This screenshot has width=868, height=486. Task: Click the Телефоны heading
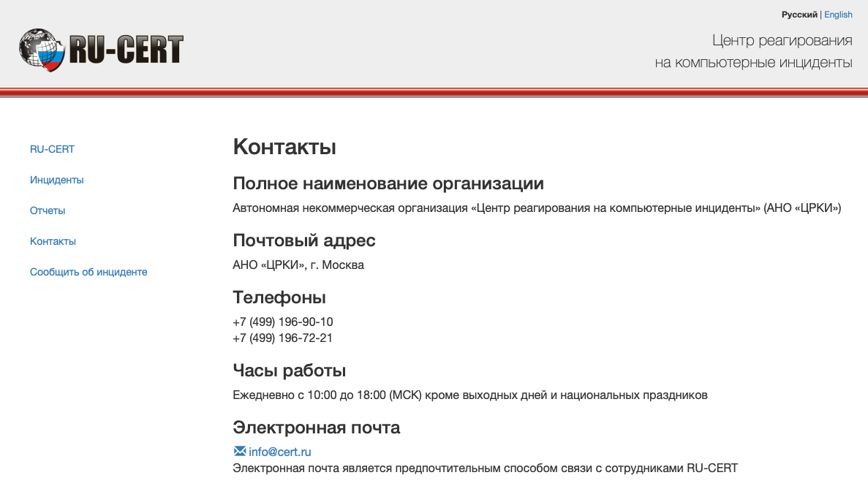[279, 297]
